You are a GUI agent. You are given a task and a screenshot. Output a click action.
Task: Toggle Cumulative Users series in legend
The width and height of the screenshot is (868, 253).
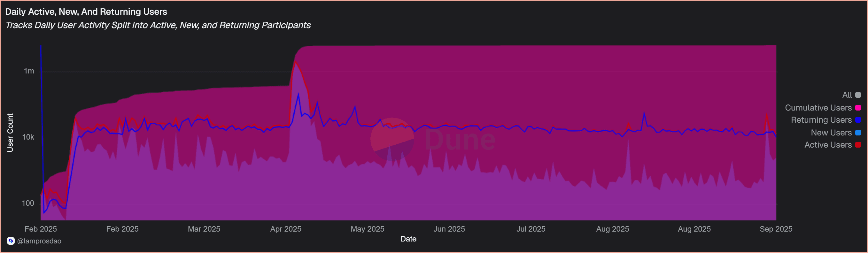tap(823, 108)
